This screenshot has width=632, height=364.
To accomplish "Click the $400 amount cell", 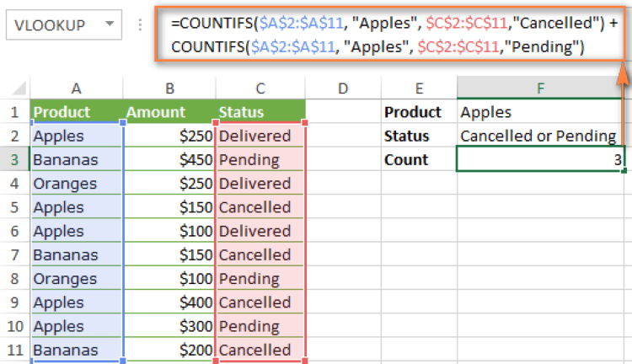I will pos(169,302).
